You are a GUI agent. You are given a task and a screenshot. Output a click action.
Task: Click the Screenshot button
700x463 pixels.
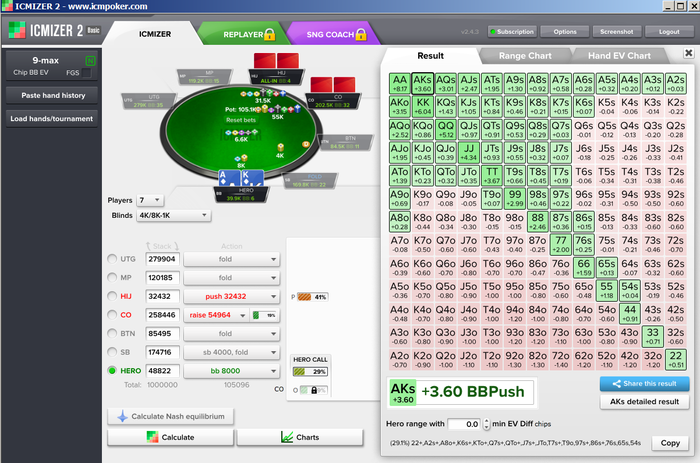point(617,32)
